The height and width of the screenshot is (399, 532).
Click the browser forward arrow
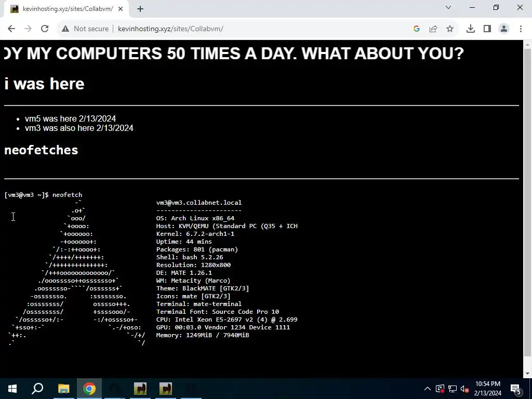(28, 29)
